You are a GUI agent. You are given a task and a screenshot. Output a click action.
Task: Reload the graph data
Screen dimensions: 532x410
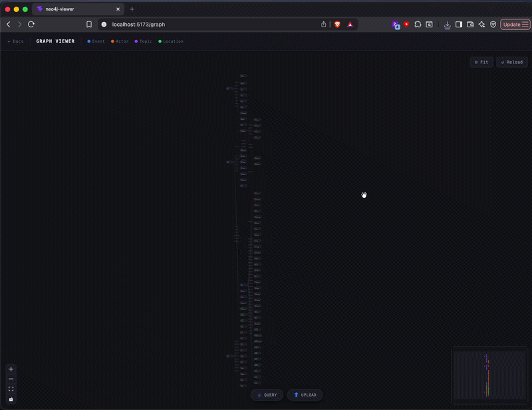512,62
